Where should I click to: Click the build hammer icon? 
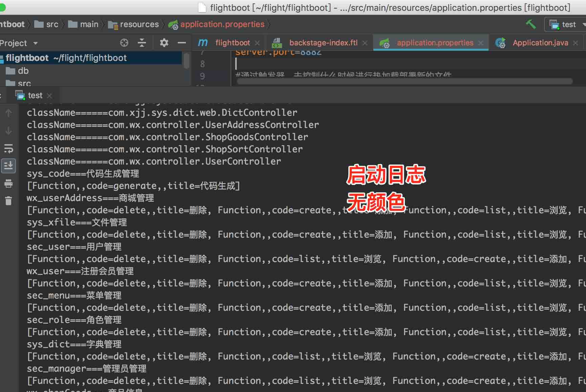[531, 24]
